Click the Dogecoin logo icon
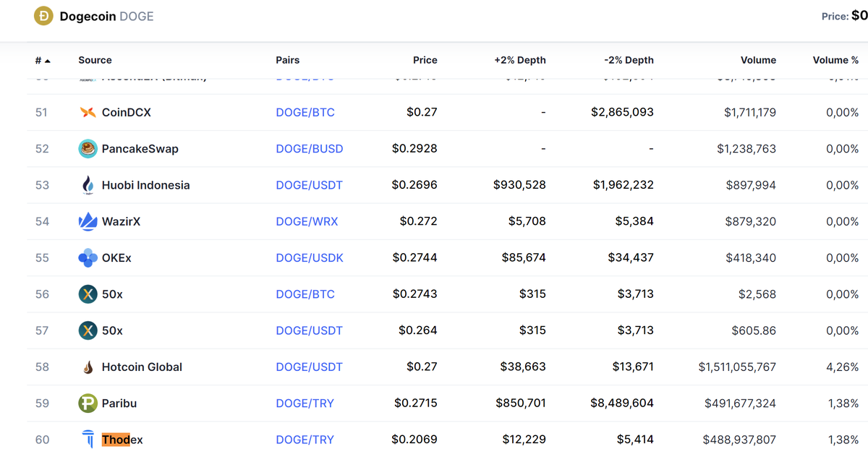Screen dimensions: 868x457 tap(43, 16)
